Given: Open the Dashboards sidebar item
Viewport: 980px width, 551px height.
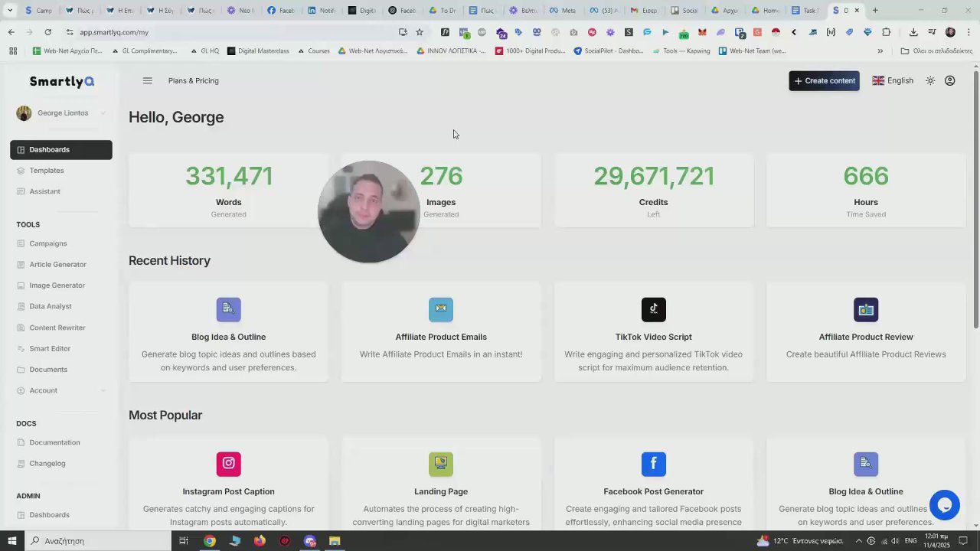Looking at the screenshot, I should tap(61, 150).
